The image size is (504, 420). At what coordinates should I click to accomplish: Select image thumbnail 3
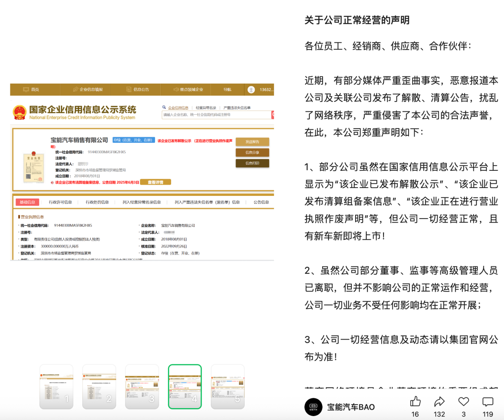point(142,387)
